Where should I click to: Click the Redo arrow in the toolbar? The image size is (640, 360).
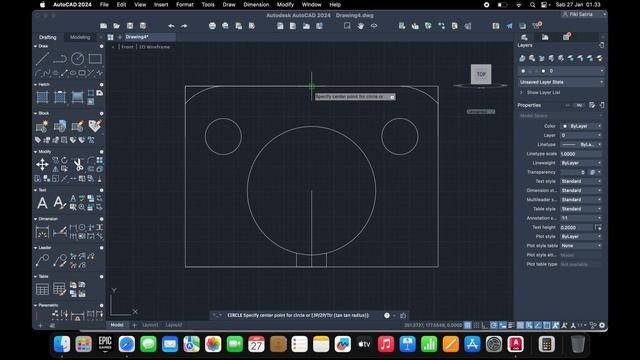click(x=184, y=26)
